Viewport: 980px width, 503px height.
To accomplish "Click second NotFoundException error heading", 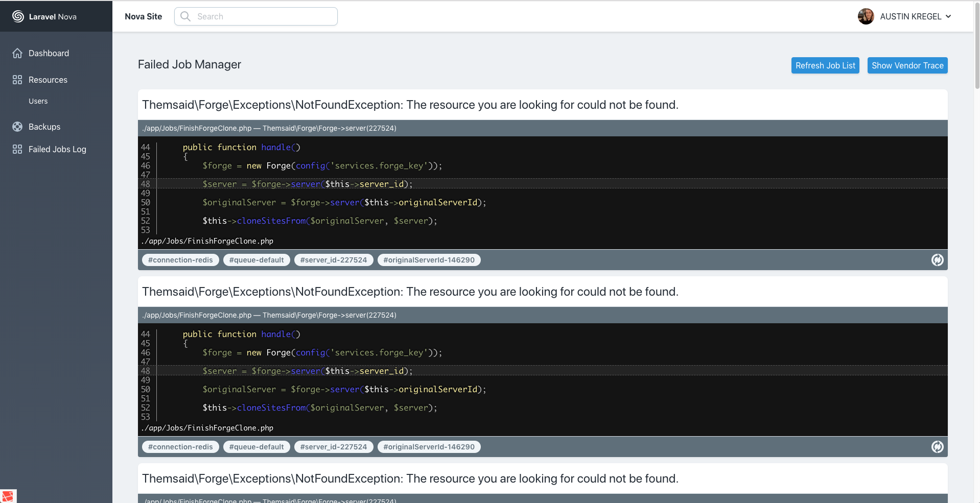I will point(410,292).
